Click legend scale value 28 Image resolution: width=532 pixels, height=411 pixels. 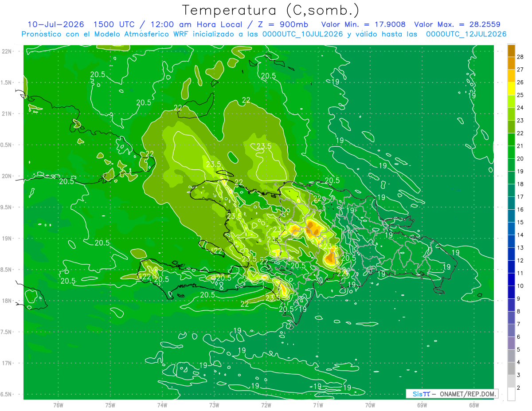pyautogui.click(x=520, y=57)
